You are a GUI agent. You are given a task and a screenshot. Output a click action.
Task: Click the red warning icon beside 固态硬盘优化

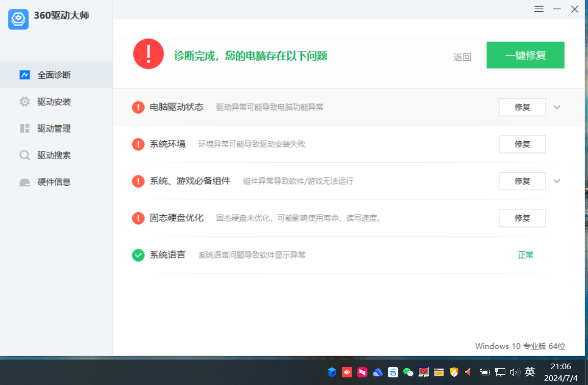click(x=138, y=218)
